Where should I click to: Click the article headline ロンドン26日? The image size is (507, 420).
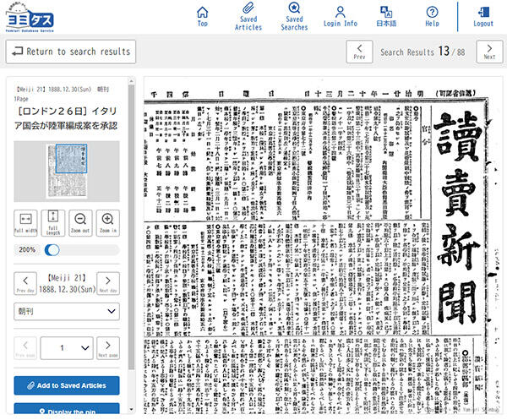(66, 118)
